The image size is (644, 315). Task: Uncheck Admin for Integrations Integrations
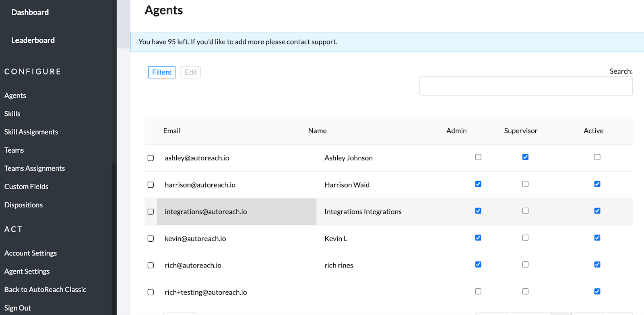[x=478, y=211]
